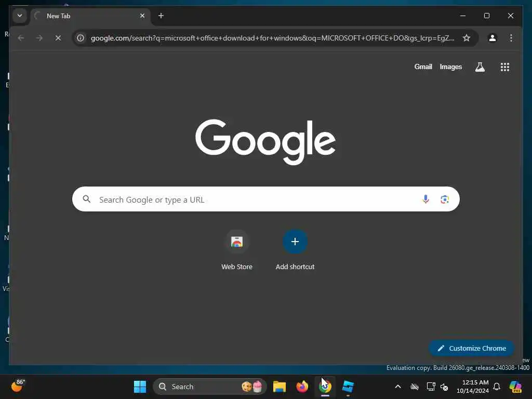This screenshot has height=399, width=532.
Task: Click the address bar URL text
Action: click(272, 38)
